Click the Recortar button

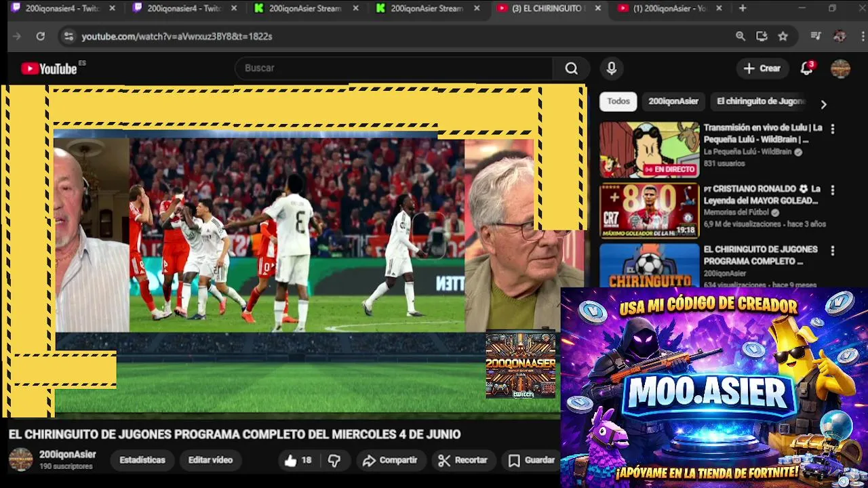click(462, 461)
